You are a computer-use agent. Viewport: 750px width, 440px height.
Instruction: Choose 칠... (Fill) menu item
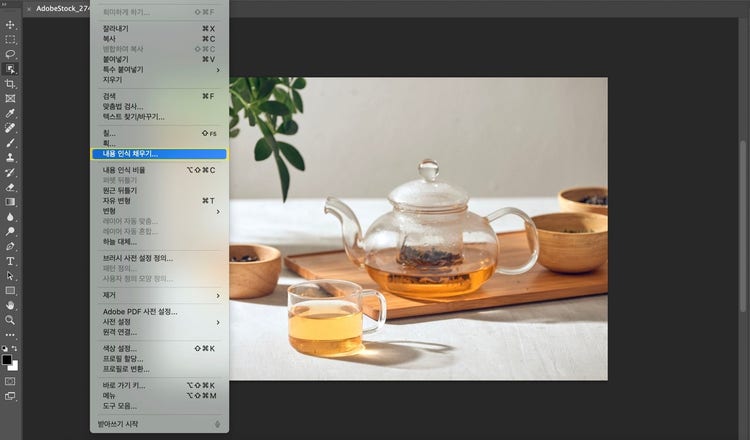pyautogui.click(x=159, y=133)
